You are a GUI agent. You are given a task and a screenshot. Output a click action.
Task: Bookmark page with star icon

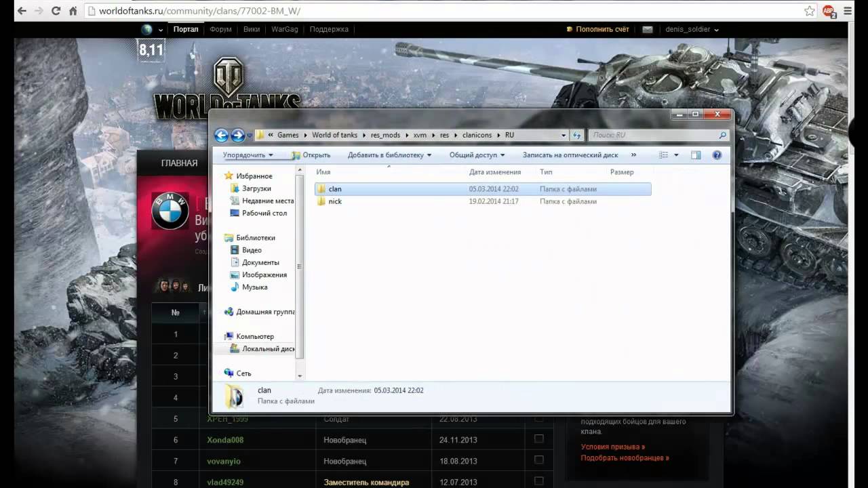tap(809, 11)
